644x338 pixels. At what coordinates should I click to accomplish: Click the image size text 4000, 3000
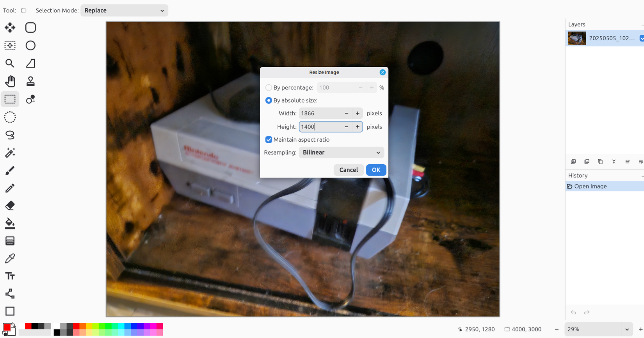point(526,329)
